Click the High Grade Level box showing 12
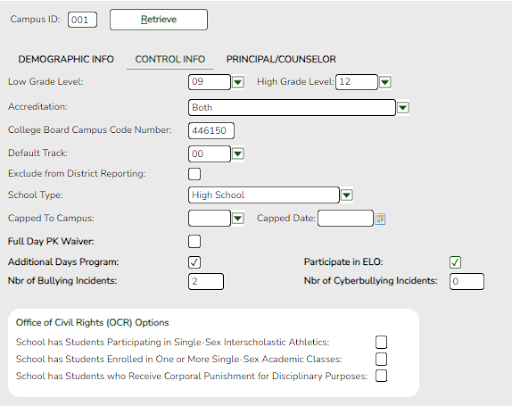The image size is (512, 406). (357, 82)
